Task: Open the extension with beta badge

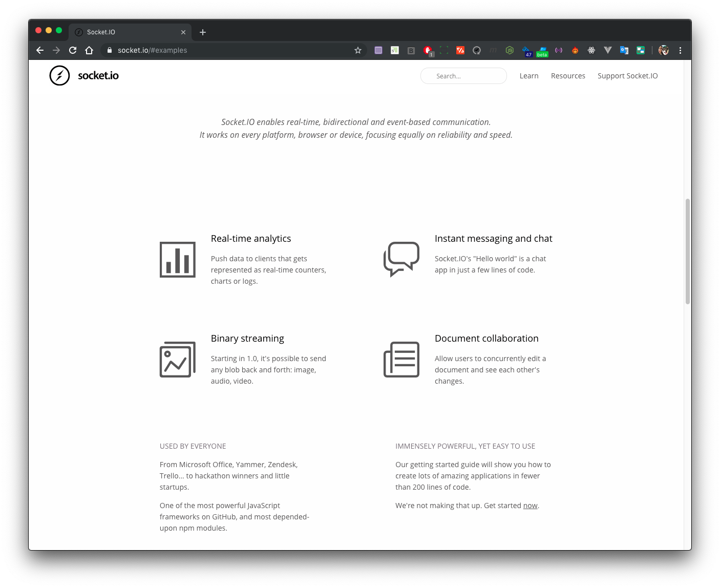Action: [x=542, y=51]
